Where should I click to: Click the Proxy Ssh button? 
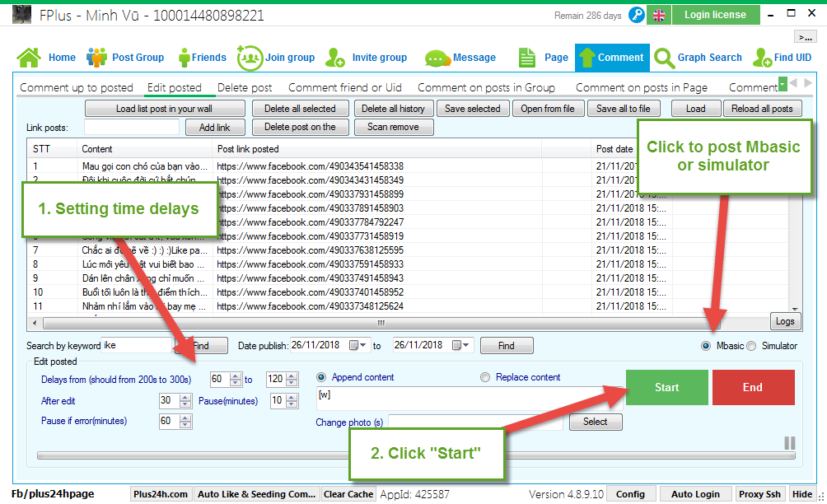[x=759, y=494]
